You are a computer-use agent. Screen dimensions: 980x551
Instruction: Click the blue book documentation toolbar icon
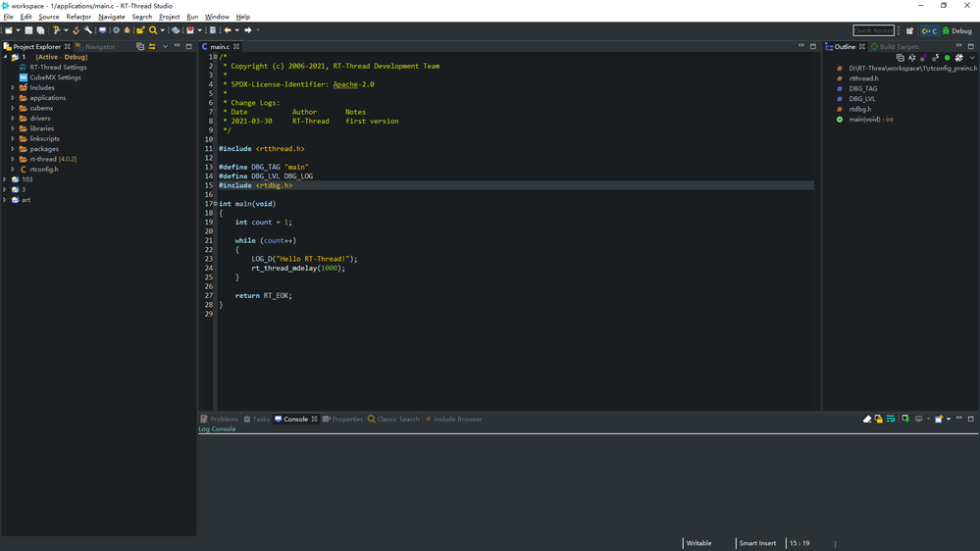[176, 30]
